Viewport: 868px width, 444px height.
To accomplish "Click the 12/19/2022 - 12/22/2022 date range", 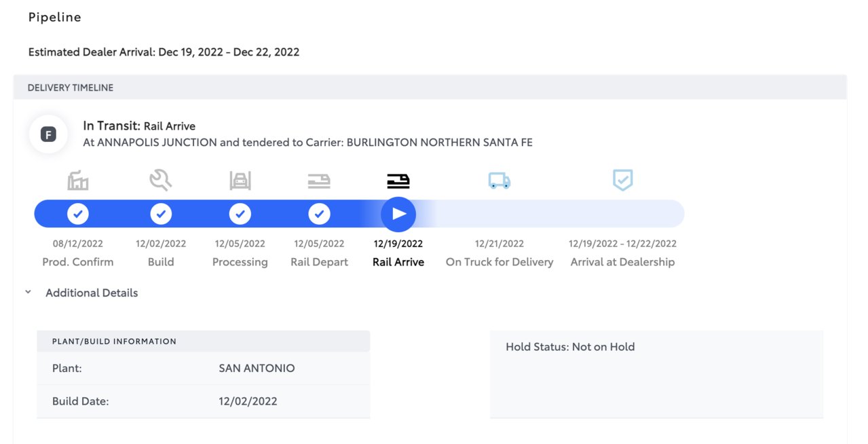I will (x=622, y=244).
